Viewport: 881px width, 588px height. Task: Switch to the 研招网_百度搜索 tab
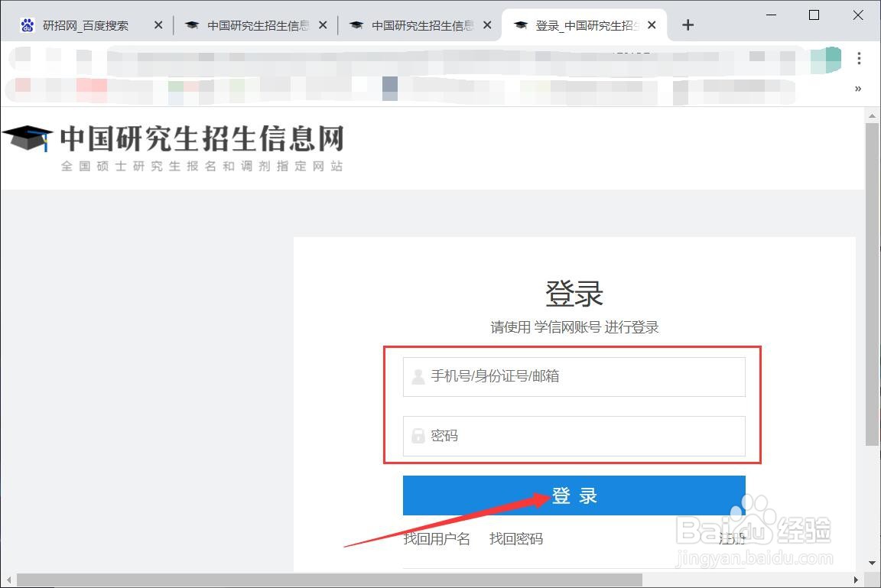[84, 24]
